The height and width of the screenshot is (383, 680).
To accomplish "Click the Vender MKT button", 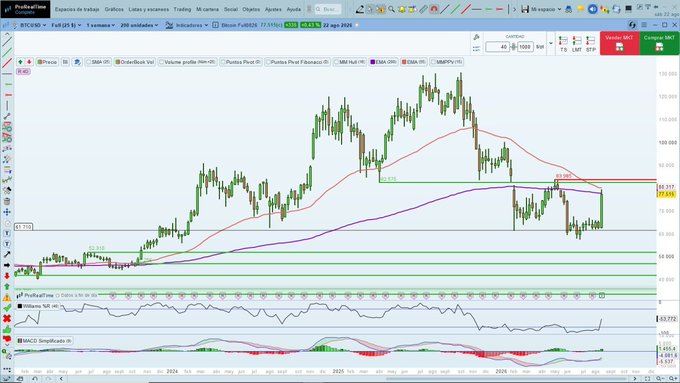I will (x=619, y=43).
